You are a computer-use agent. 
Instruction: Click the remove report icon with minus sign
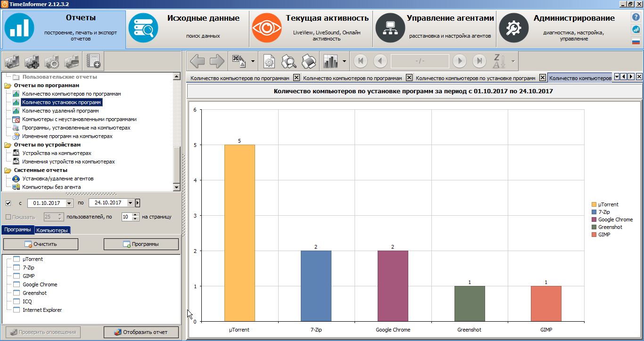[72, 62]
